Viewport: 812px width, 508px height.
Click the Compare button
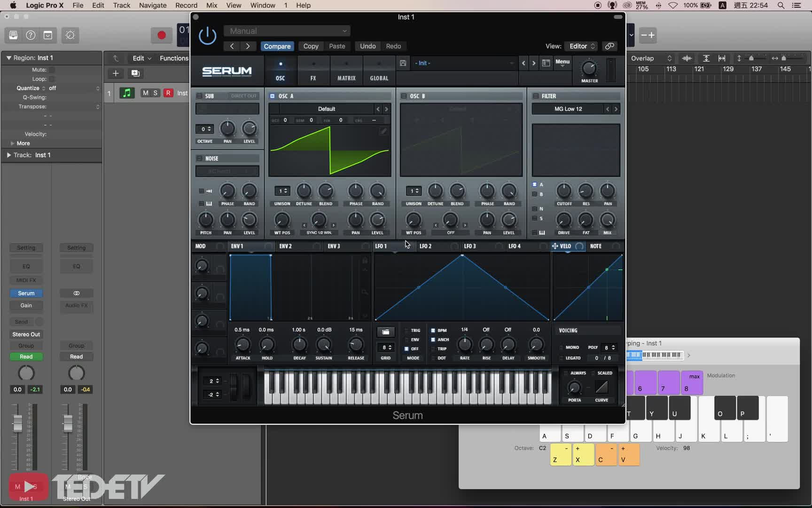(x=277, y=46)
